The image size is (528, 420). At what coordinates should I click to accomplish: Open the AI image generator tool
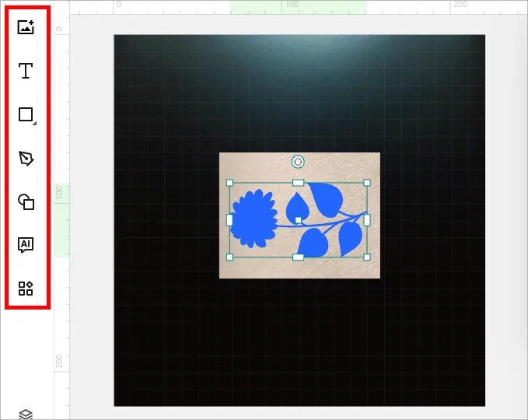click(26, 245)
